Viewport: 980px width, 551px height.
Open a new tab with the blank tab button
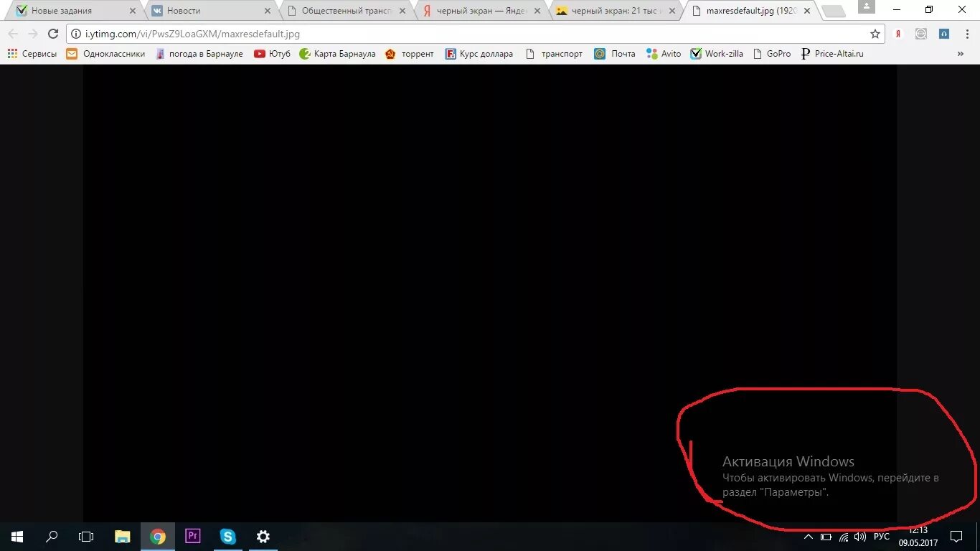pyautogui.click(x=833, y=11)
